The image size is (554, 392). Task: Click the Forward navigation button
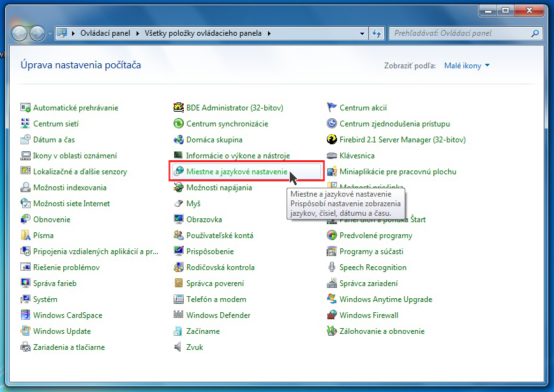click(x=38, y=34)
